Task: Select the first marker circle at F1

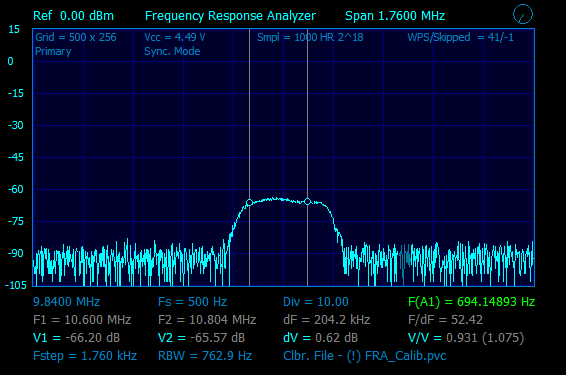Action: pyautogui.click(x=249, y=202)
